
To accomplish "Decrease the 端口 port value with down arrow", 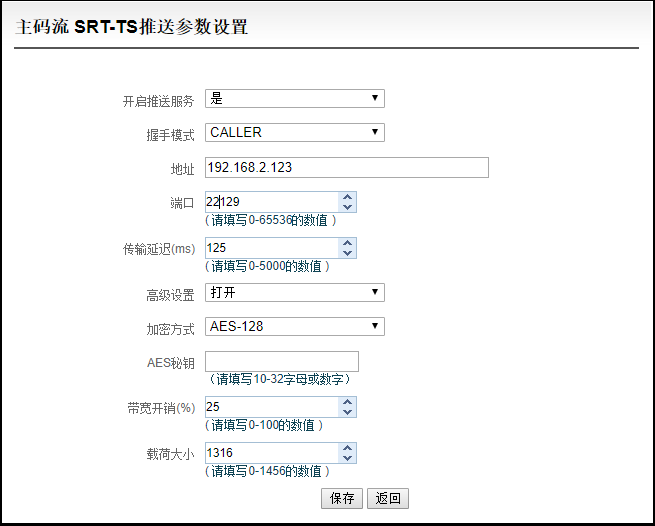I will pos(347,207).
